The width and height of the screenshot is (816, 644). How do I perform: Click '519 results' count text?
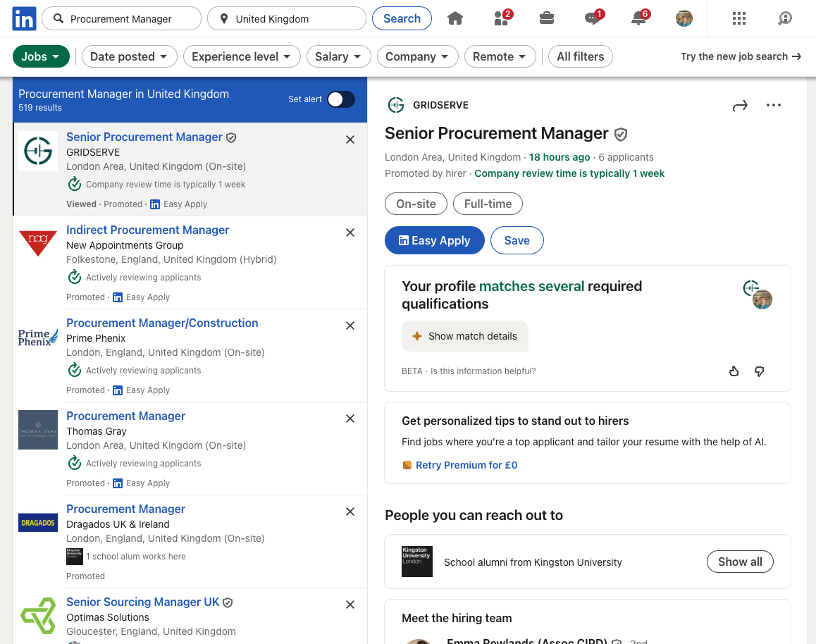point(40,108)
